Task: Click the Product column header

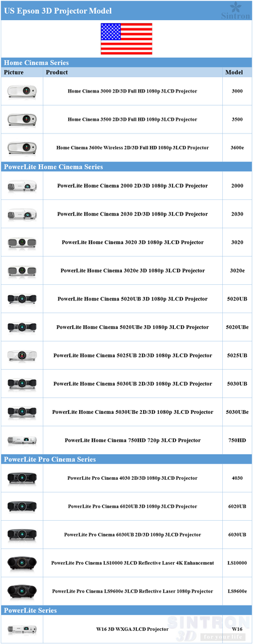Action: (57, 72)
